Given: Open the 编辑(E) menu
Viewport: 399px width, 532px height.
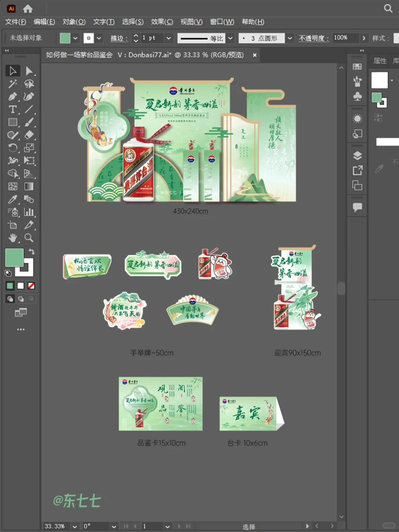Looking at the screenshot, I should [44, 22].
